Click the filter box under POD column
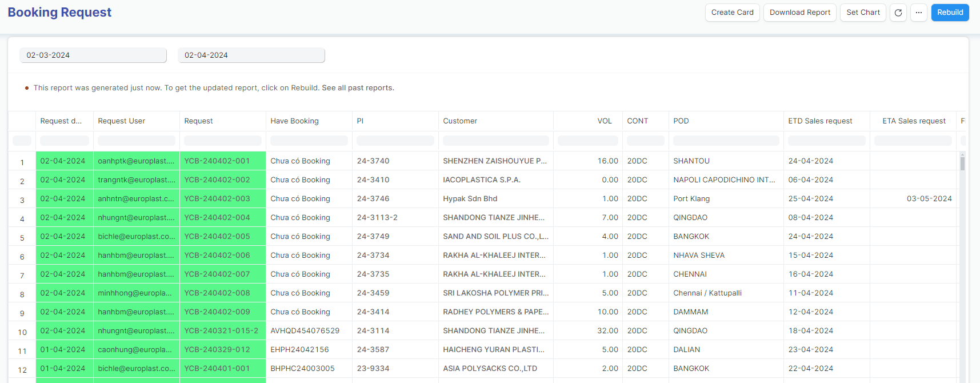Screen dimensions: 980x383 [726, 141]
